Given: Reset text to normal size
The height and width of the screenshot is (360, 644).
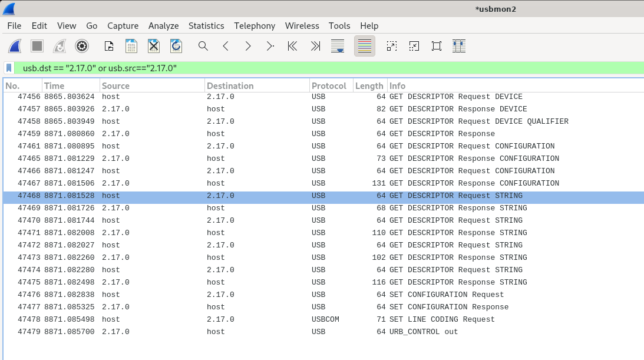Looking at the screenshot, I should tap(437, 46).
